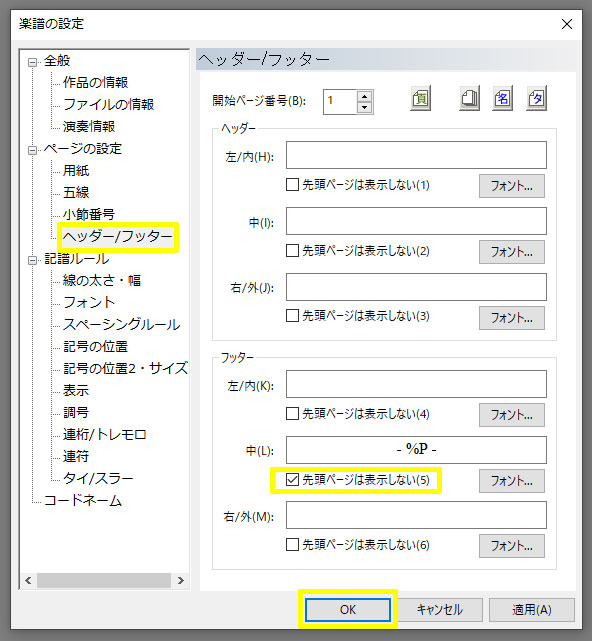
Task: Toggle 先頭ページは表示しない(4) checkbox
Action: point(292,414)
